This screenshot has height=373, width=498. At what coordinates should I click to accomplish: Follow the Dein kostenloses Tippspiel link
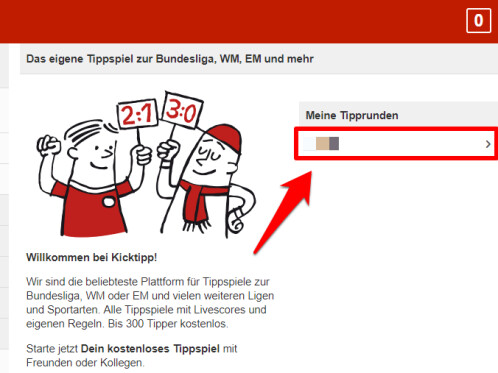150,349
